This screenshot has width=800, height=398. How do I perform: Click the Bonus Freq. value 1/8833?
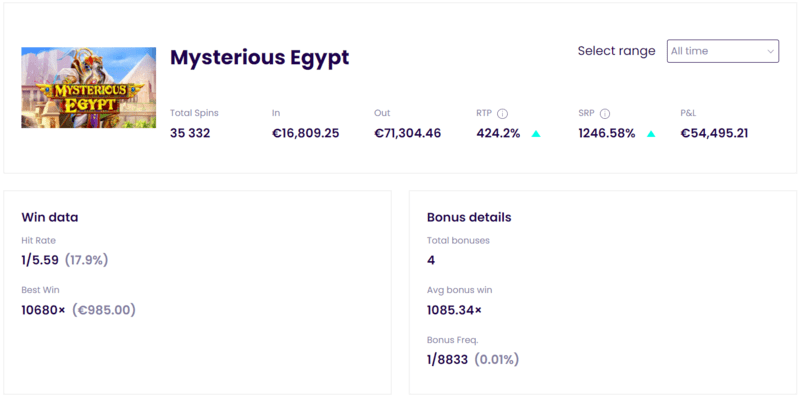[x=447, y=360]
